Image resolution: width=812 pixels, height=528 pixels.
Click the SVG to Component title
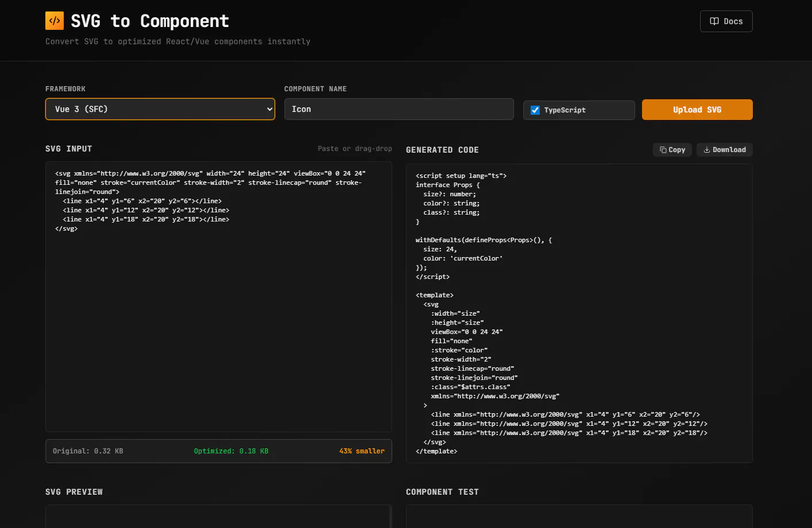(150, 21)
